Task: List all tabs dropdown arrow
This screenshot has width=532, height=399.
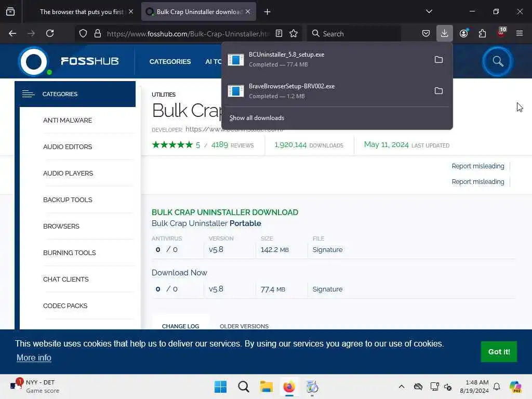Action: (x=429, y=11)
